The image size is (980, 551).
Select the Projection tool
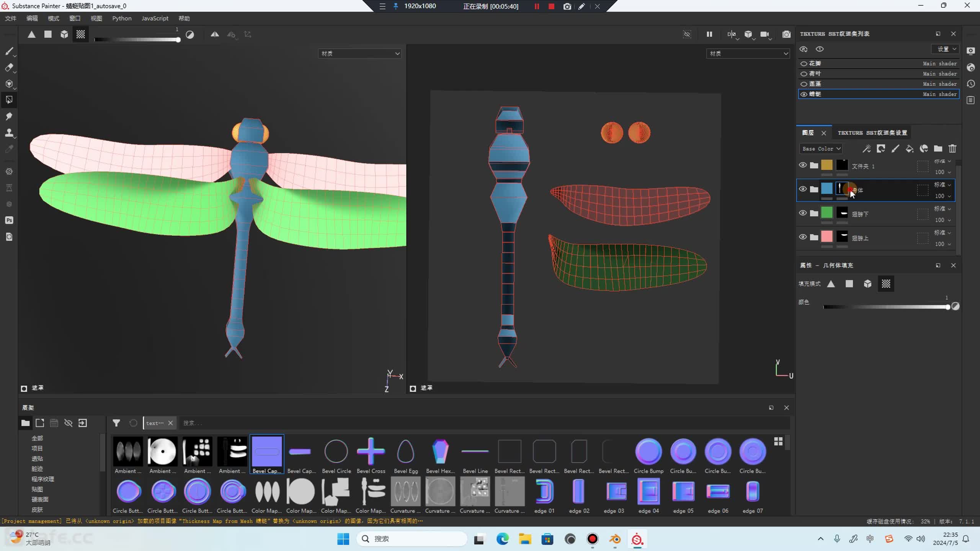(9, 84)
